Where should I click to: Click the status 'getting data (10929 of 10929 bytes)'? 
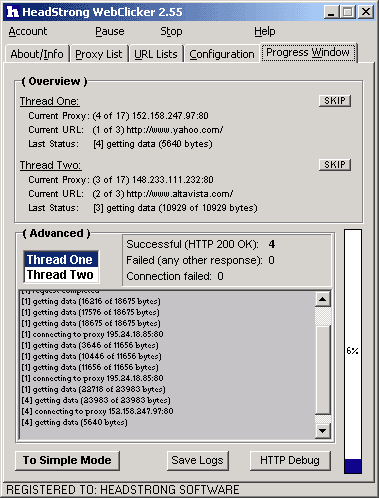coord(182,208)
